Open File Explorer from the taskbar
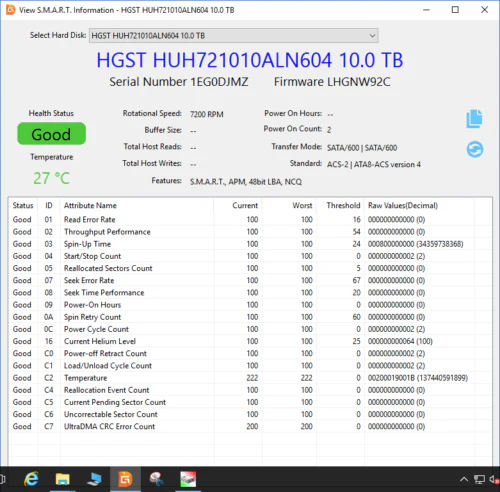This screenshot has height=492, width=500. pos(62,479)
